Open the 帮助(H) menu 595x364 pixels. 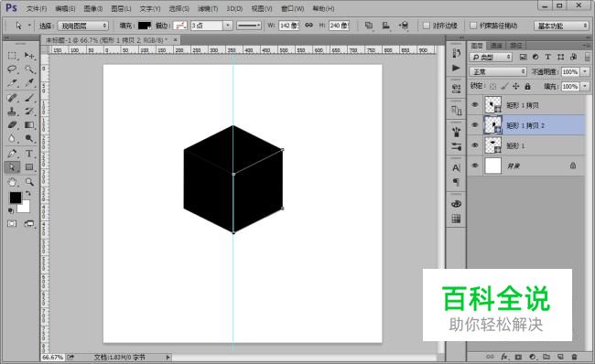[x=324, y=8]
